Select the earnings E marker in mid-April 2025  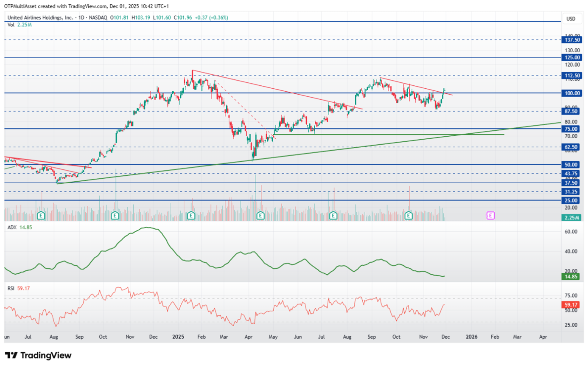(x=260, y=216)
